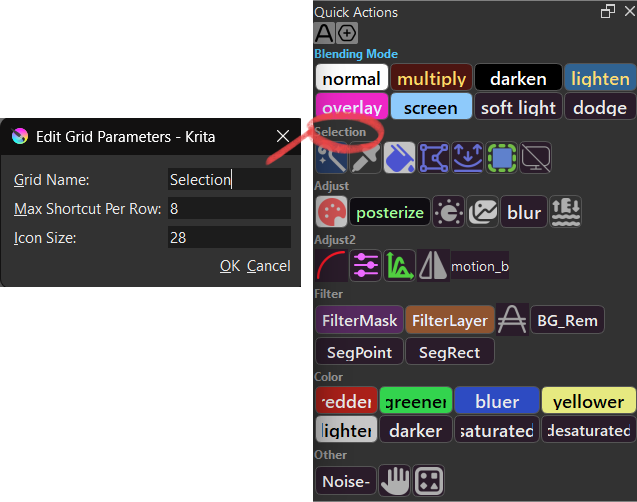
Task: Click the saturated button
Action: [497, 429]
